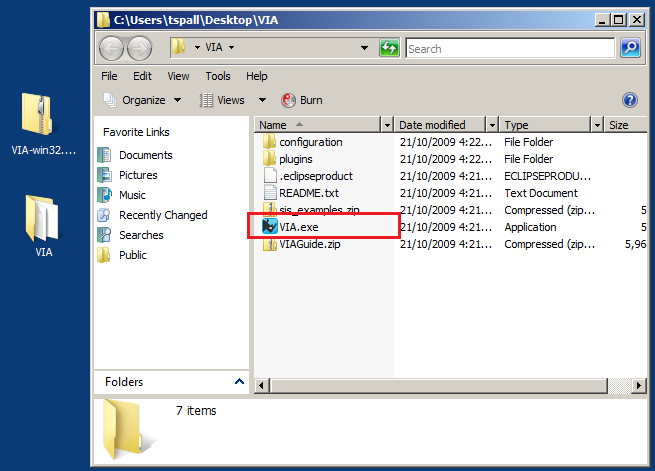Screen dimensions: 655x471
Task: Open Searches icon in Favorite Links
Action: pyautogui.click(x=104, y=235)
